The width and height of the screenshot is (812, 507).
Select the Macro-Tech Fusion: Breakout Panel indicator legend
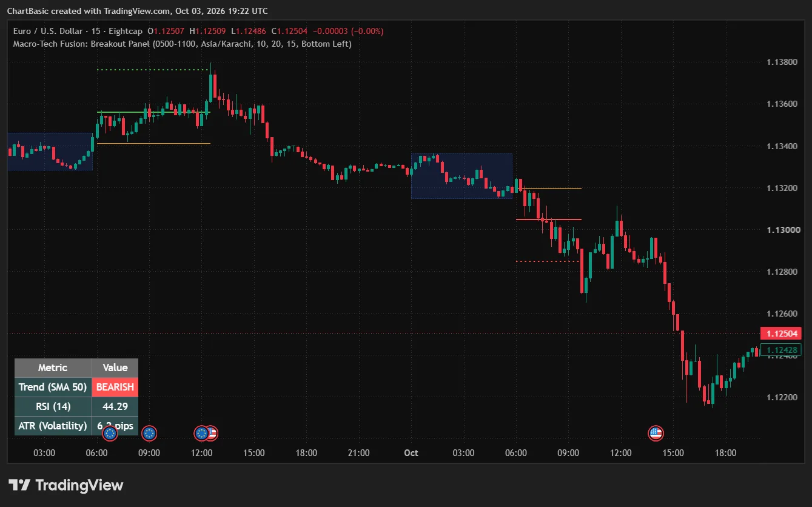point(182,44)
